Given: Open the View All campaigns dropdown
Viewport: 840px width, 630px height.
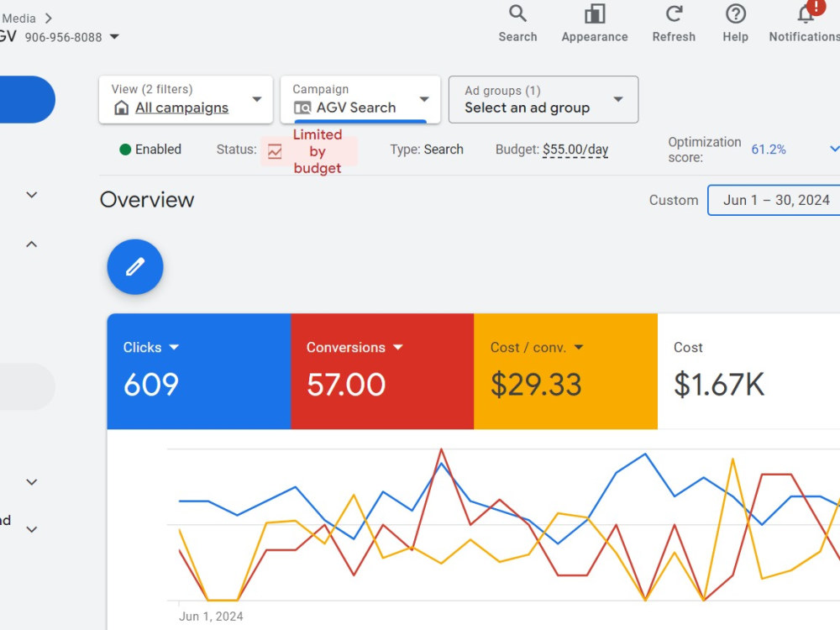Looking at the screenshot, I should point(186,100).
